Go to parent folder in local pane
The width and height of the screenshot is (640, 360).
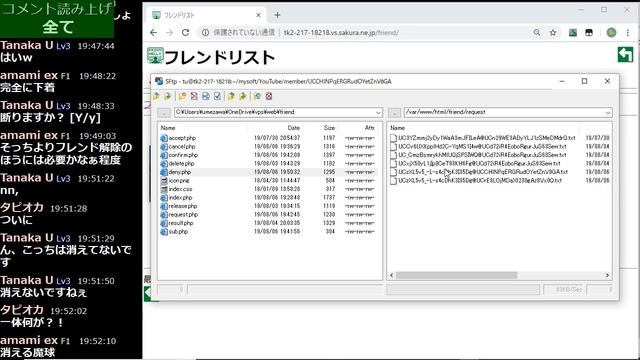point(164,112)
